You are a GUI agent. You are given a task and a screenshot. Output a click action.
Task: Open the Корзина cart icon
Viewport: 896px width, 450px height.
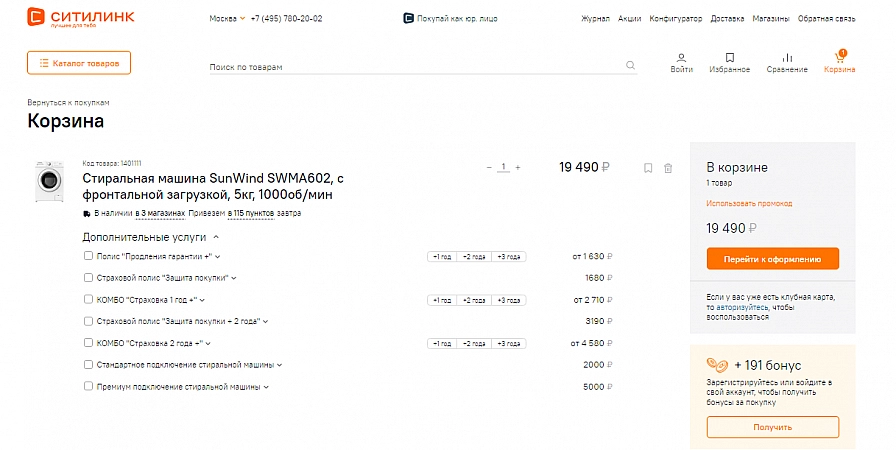pos(839,57)
